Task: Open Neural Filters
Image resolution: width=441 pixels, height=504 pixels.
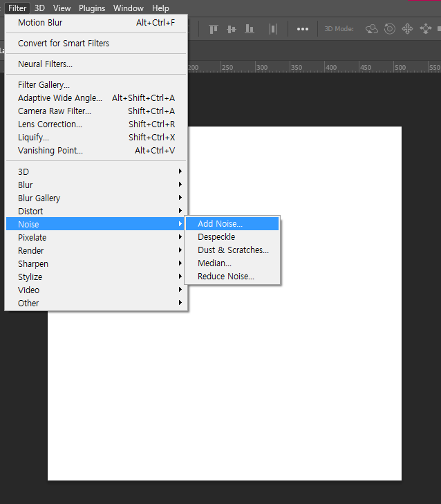Action: pyautogui.click(x=96, y=64)
